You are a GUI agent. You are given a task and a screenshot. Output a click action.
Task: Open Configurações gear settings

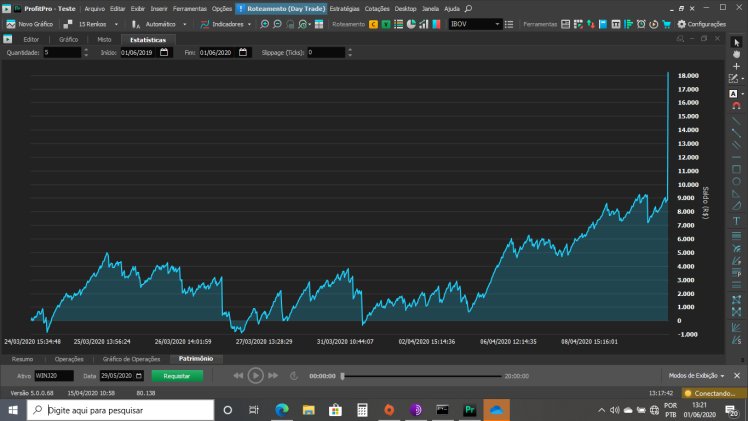pos(701,23)
